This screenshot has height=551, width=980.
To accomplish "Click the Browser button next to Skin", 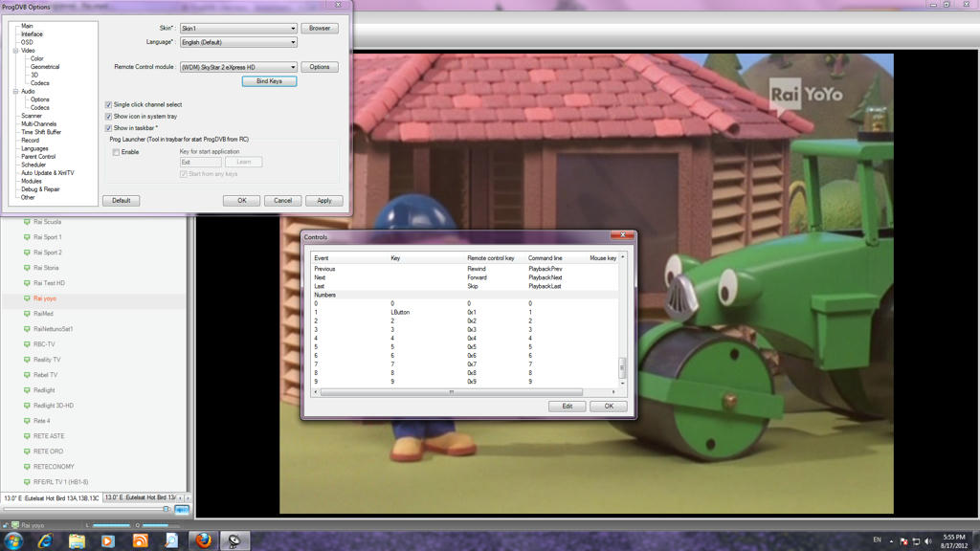I will (320, 28).
